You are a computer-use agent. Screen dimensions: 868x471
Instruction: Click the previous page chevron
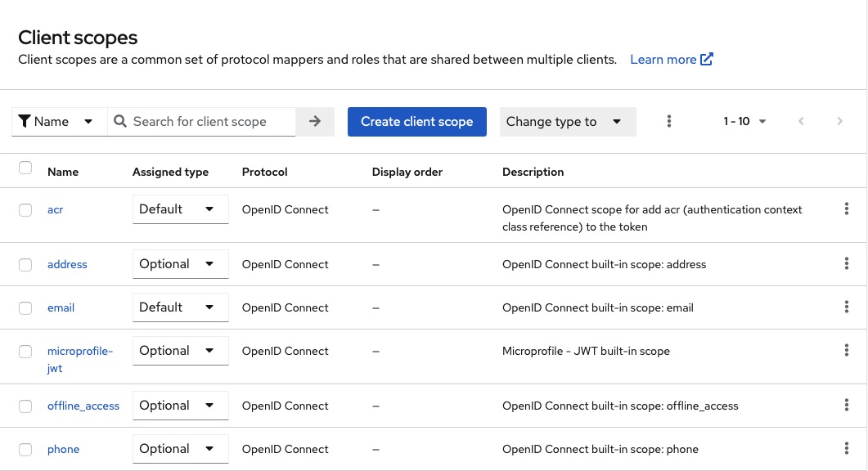click(x=801, y=121)
